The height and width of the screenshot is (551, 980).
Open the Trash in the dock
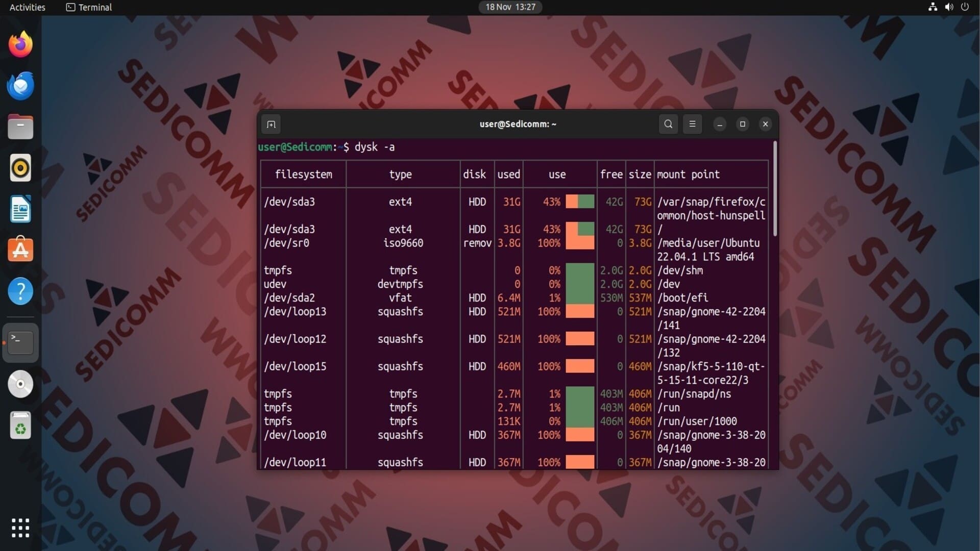click(20, 425)
